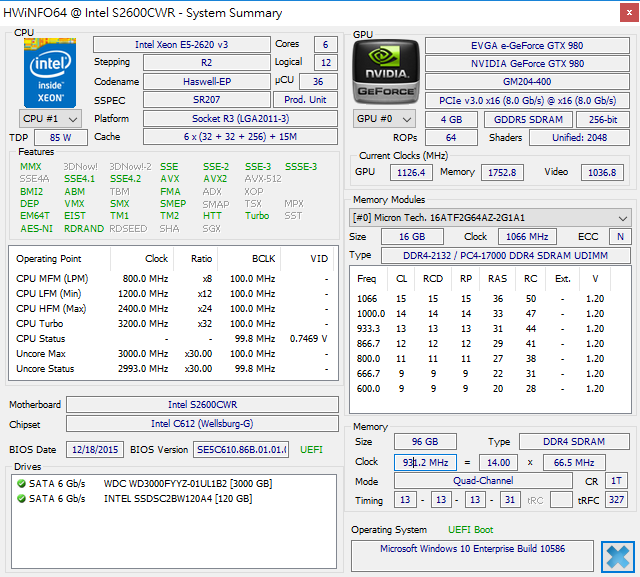The width and height of the screenshot is (640, 577).
Task: Click the Windows 10 Enterprise Build 10586 field
Action: (472, 556)
